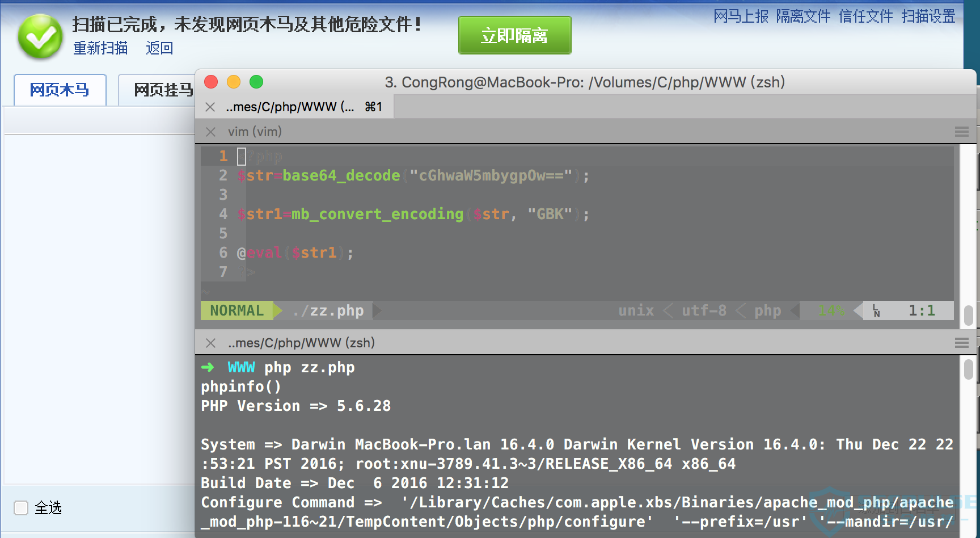The height and width of the screenshot is (538, 980).
Task: Click the unix file format indicator
Action: tap(636, 310)
